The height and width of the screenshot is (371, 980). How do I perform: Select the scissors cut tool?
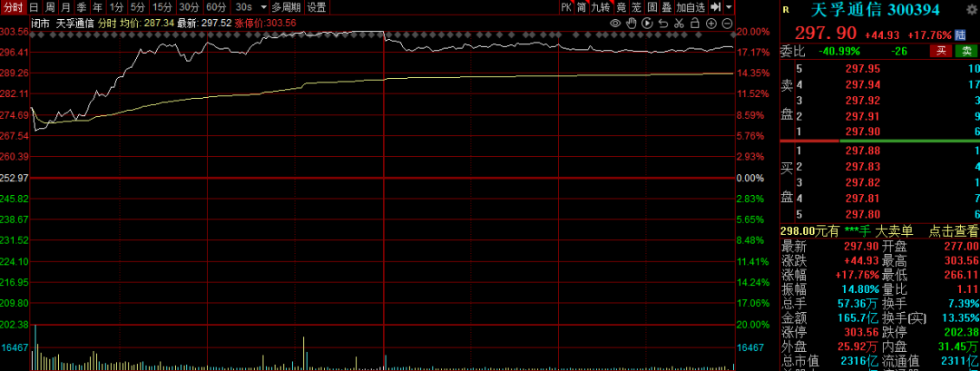tap(680, 23)
